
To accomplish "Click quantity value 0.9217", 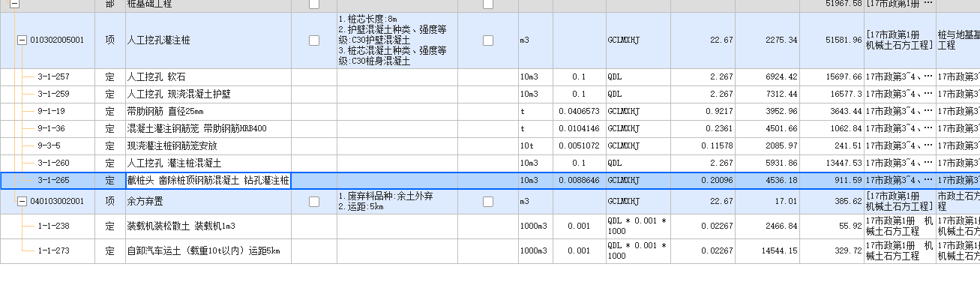I will point(721,112).
